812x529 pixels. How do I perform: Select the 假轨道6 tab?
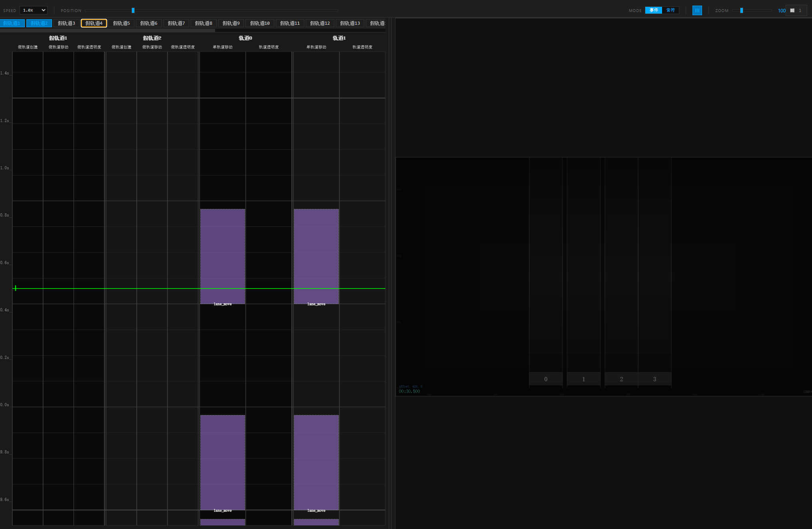click(149, 23)
